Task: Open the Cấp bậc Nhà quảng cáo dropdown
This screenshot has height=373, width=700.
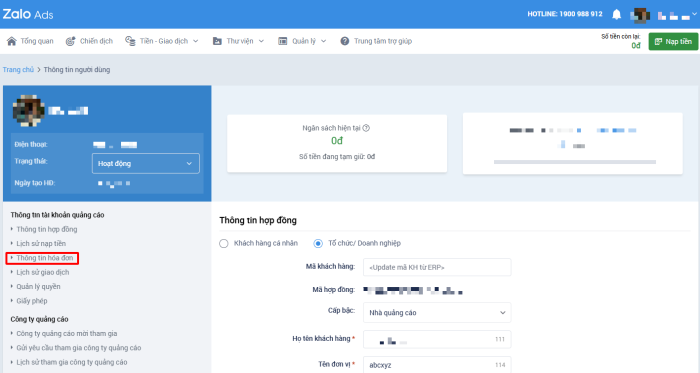Action: click(x=437, y=313)
